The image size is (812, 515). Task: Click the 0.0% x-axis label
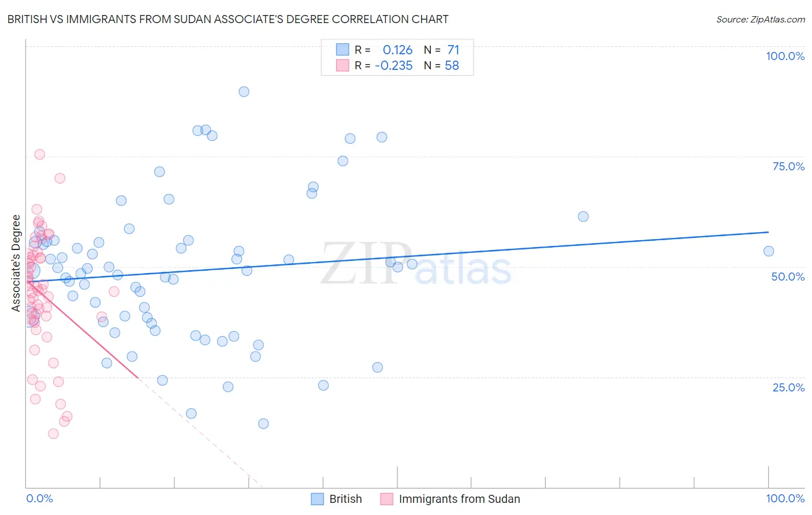point(39,498)
